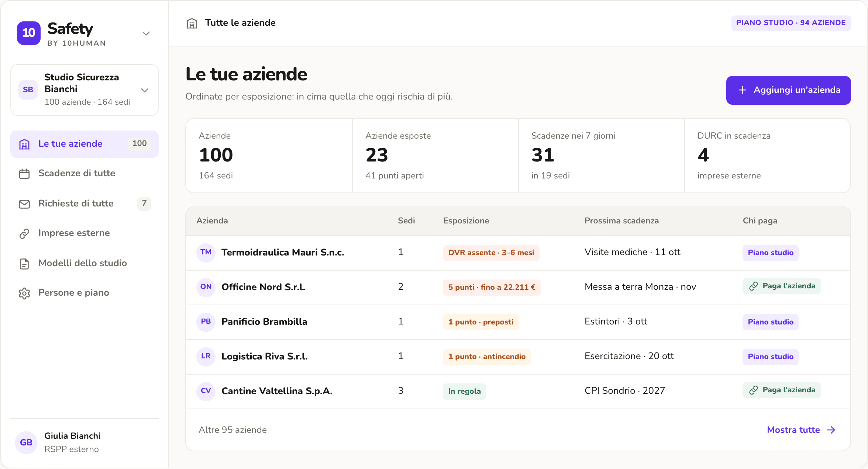Click the Esposizione column header
Image resolution: width=868 pixels, height=469 pixels.
pos(466,221)
